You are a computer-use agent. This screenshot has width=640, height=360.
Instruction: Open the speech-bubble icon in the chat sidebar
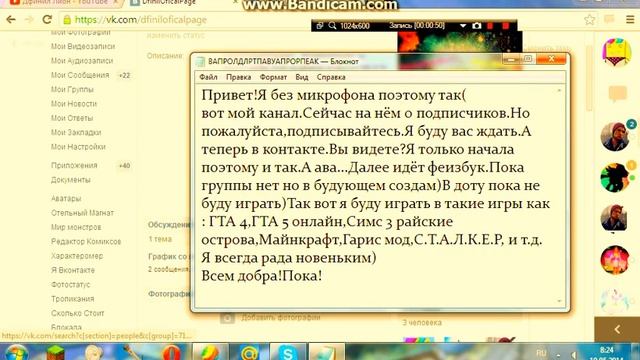(x=617, y=93)
